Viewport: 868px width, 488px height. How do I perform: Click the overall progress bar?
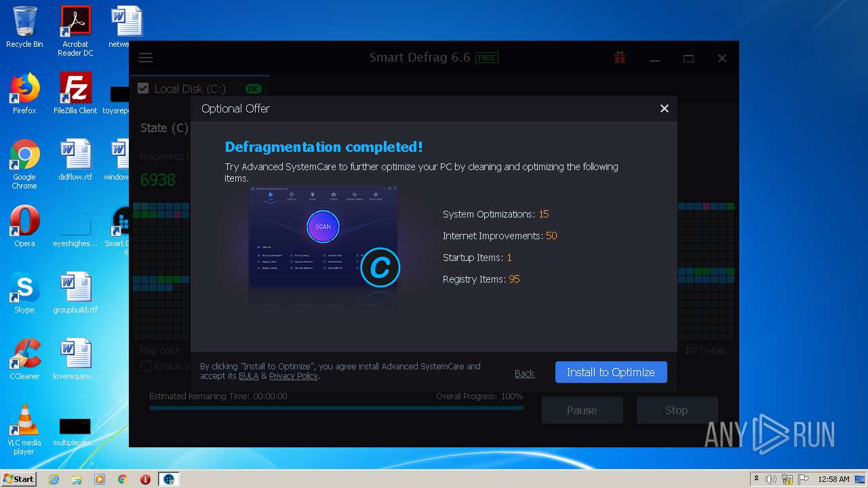[336, 408]
